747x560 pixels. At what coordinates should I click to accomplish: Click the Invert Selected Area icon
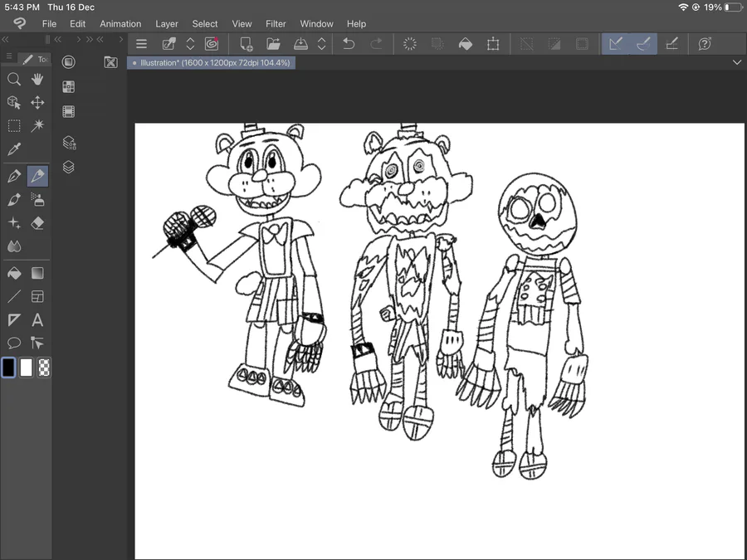point(554,44)
